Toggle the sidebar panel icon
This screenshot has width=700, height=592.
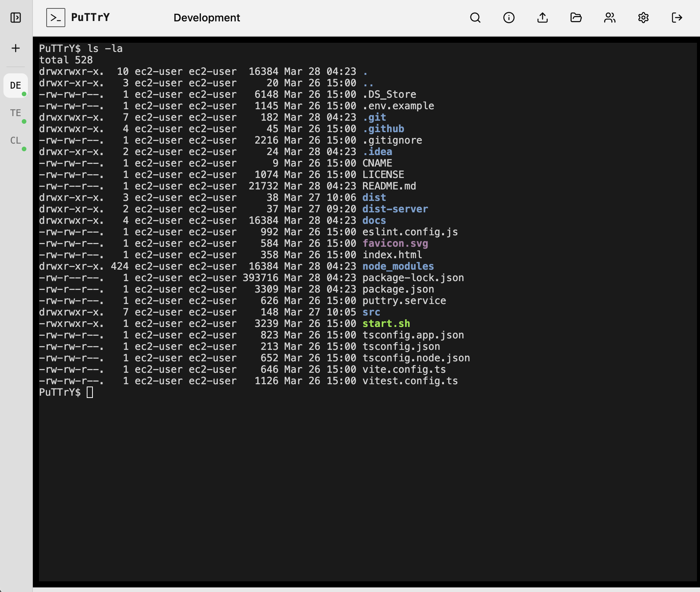click(16, 18)
